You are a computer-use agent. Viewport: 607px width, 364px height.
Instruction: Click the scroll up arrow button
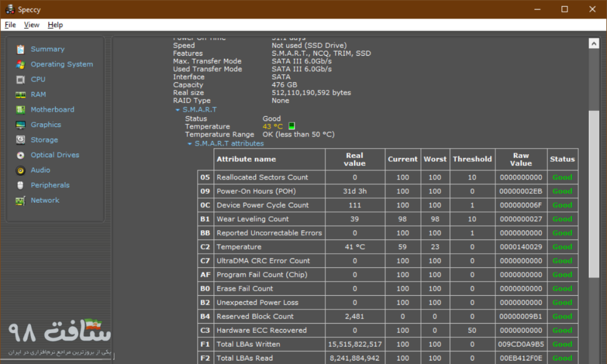(594, 44)
